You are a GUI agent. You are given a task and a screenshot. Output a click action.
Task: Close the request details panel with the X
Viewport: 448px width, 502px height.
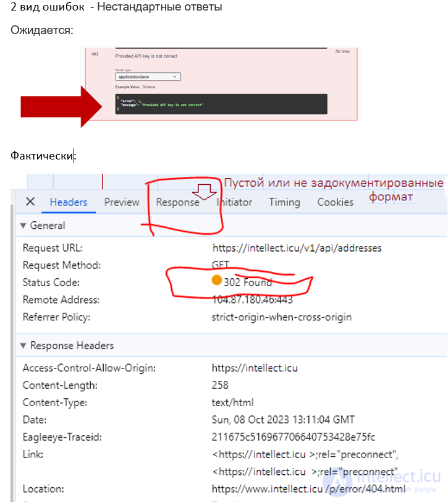30,202
